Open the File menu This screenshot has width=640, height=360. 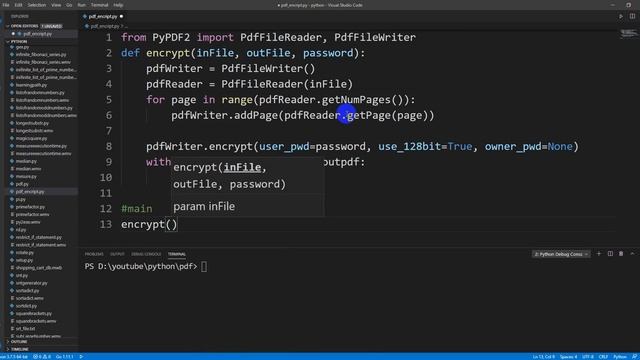[x=6, y=5]
